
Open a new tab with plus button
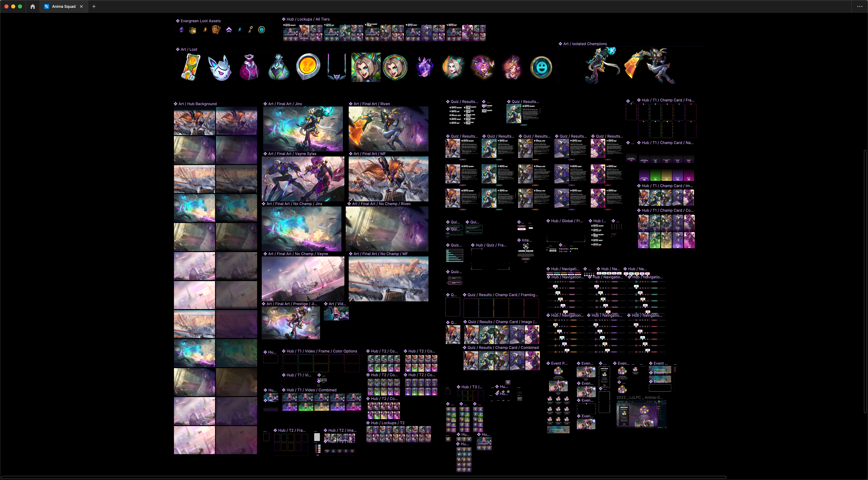tap(94, 6)
